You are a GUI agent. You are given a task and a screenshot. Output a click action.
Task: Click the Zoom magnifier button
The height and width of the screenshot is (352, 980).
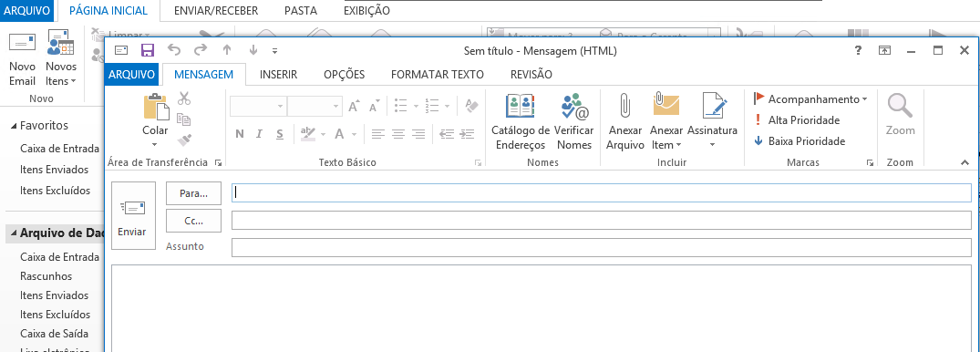coord(900,114)
